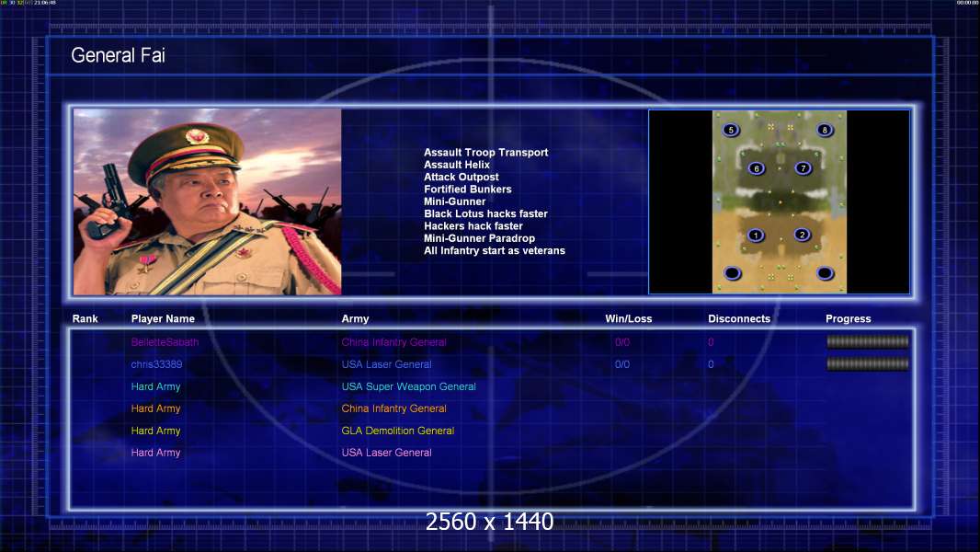980x552 pixels.
Task: Click start position marker 2 on minimap
Action: coord(802,235)
